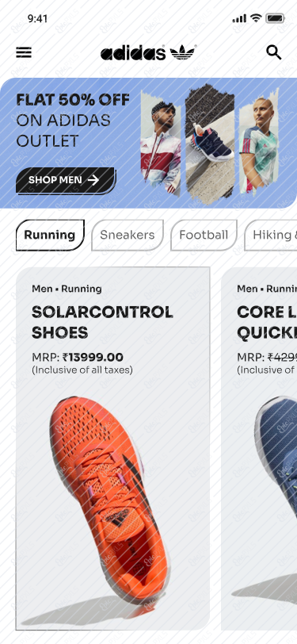
Task: Open the hamburger menu
Action: click(24, 52)
